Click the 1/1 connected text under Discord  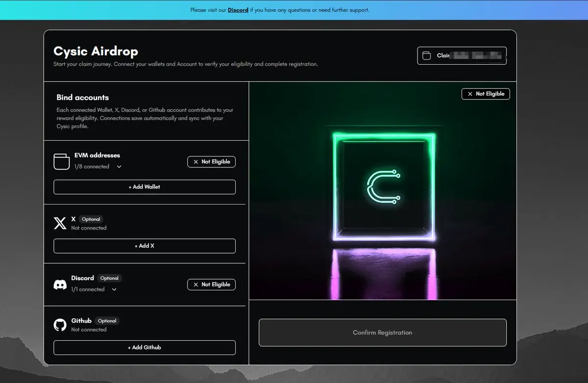coord(88,289)
